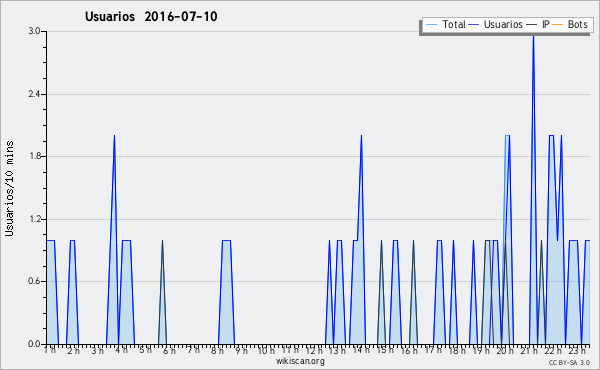Click the Usuarios legend blue line swatch

pyautogui.click(x=474, y=25)
